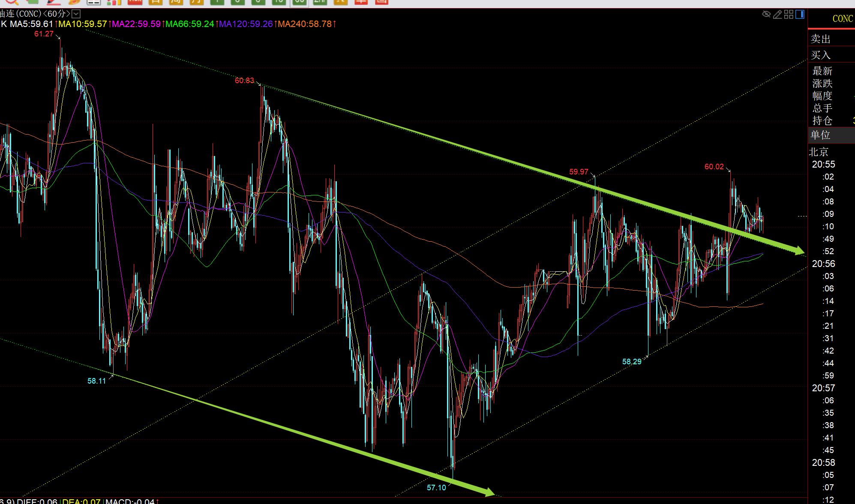Select the 60-minute period toolbar button
This screenshot has height=504, width=855.
tap(300, 1)
